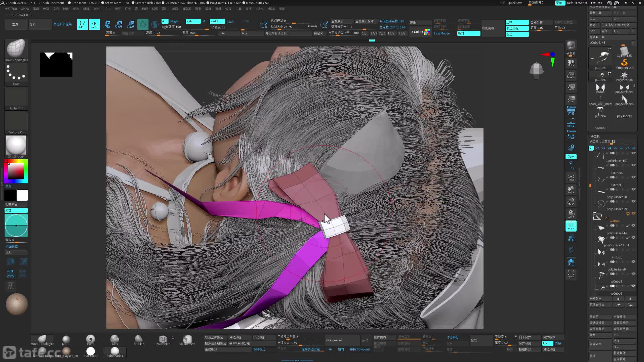Open the 帮助 (Help) menu
The width and height of the screenshot is (644, 362).
[x=282, y=9]
